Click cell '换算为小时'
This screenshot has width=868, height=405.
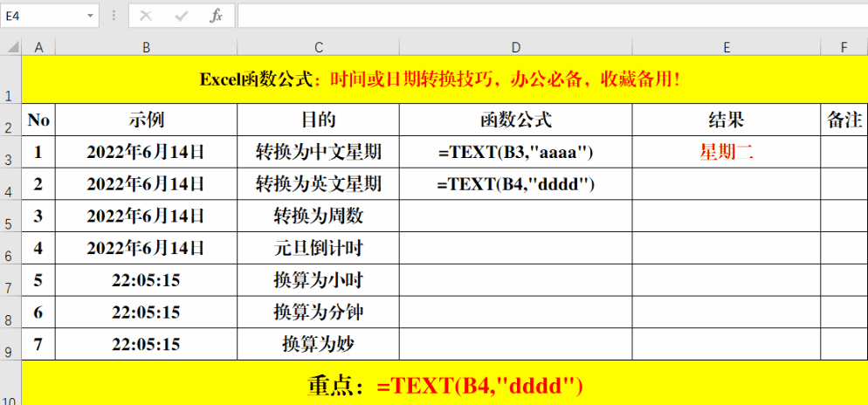tap(319, 280)
